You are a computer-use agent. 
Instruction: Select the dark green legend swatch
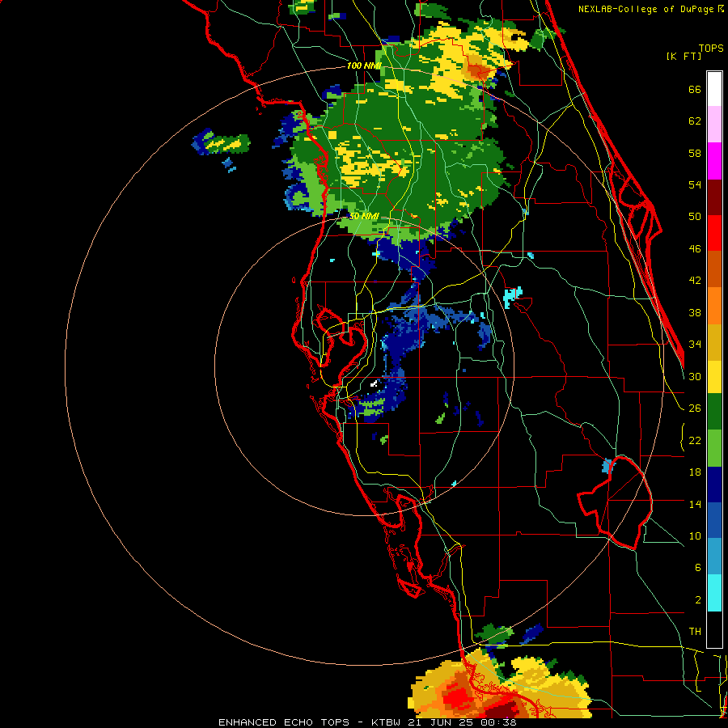tap(714, 412)
